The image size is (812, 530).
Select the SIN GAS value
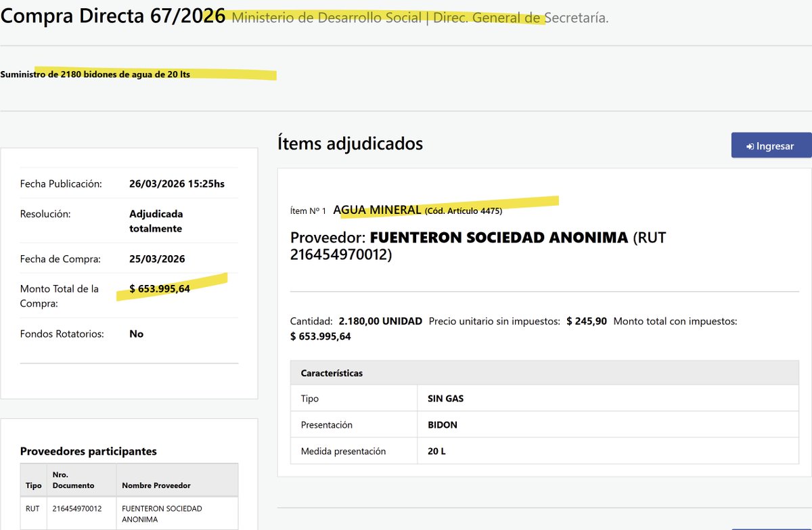(446, 399)
